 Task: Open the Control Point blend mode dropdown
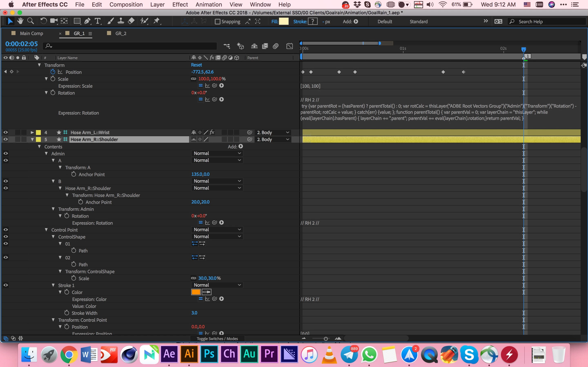pyautogui.click(x=217, y=230)
